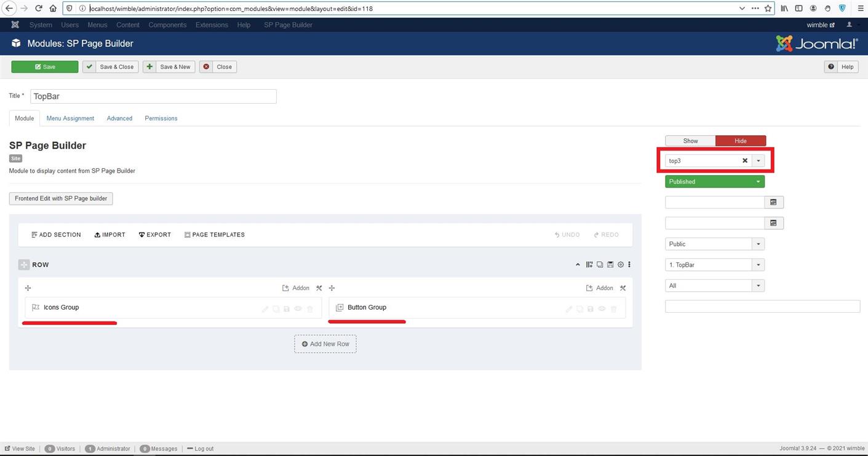Open the System menu
Viewport: 868px width, 456px height.
[41, 25]
